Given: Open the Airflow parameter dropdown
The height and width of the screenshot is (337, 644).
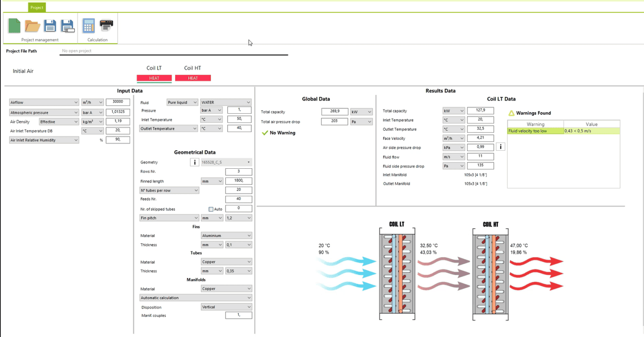Looking at the screenshot, I should click(44, 102).
